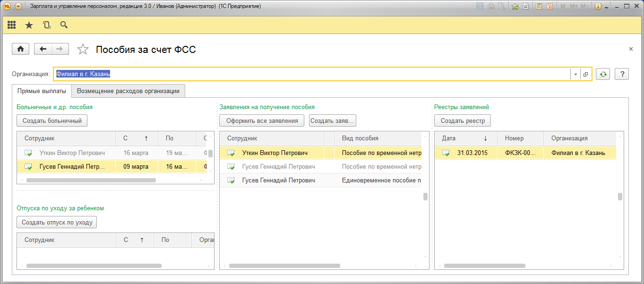Open the history scroll icon
644x284 pixels.
point(46,25)
